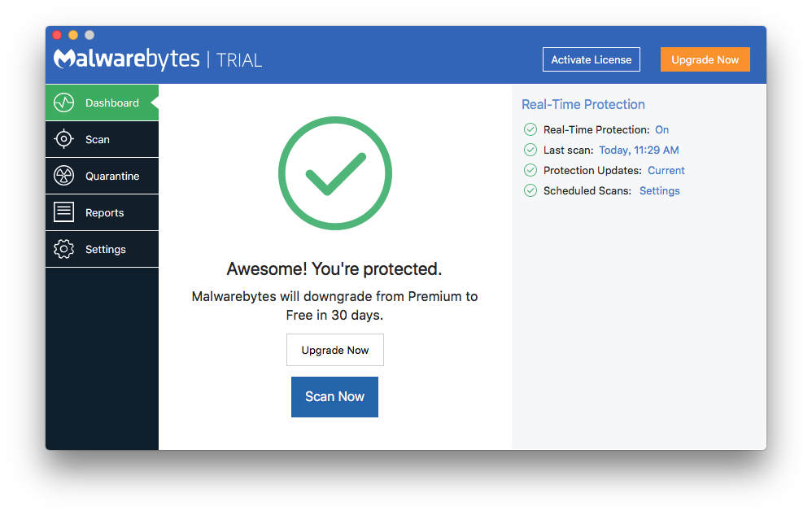The width and height of the screenshot is (812, 515).
Task: Toggle Real-Time Protection via the On link
Action: click(661, 129)
